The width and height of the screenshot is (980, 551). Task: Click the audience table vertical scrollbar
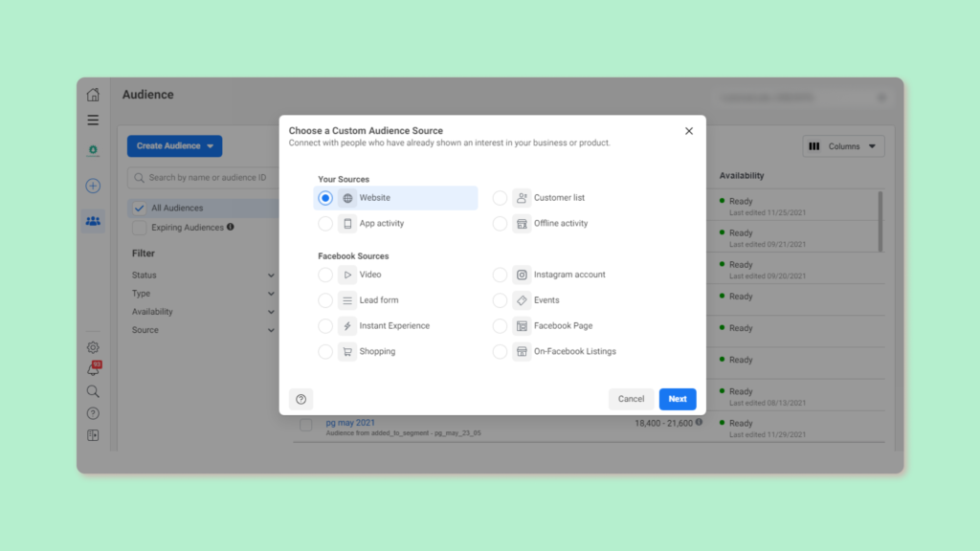pos(880,222)
